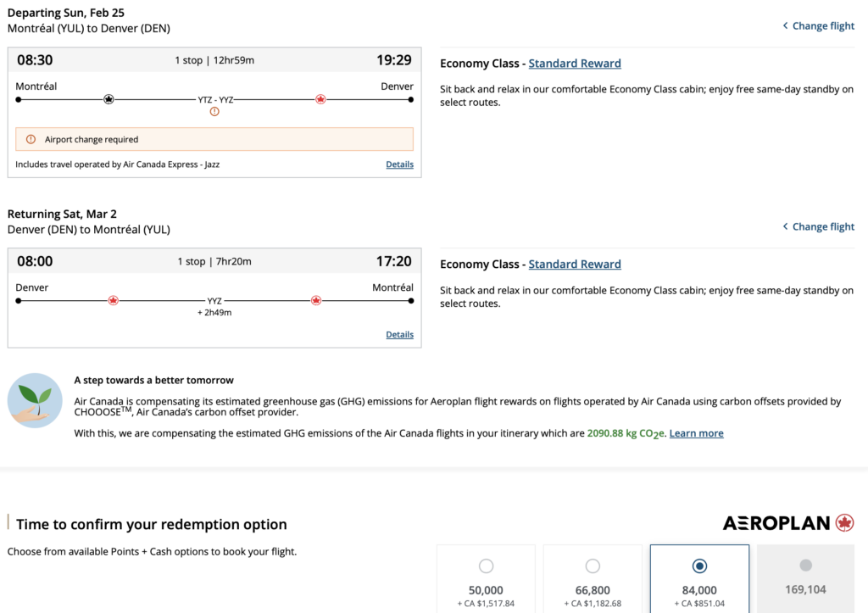Open Standard Reward link for returning flight
This screenshot has height=613, width=868.
pos(575,265)
